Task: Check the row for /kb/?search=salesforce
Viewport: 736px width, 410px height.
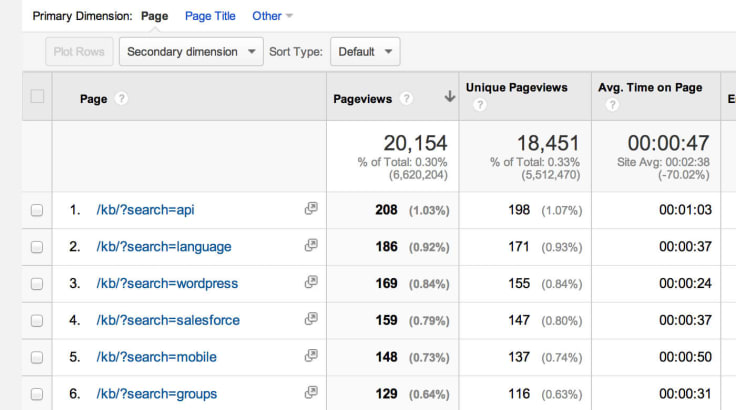Action: tap(37, 321)
